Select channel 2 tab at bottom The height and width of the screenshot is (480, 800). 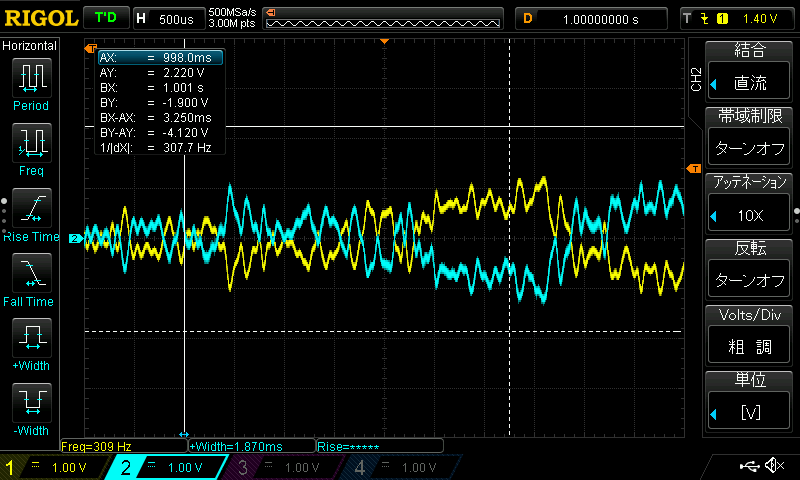[168, 467]
